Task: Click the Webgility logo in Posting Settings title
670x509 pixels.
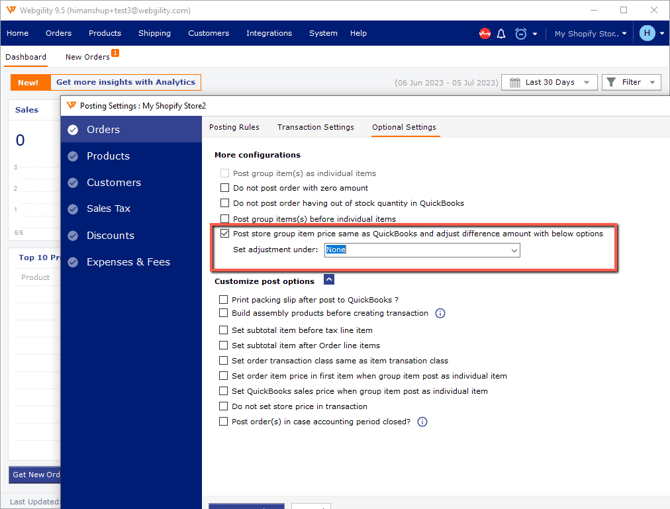Action: pyautogui.click(x=71, y=104)
